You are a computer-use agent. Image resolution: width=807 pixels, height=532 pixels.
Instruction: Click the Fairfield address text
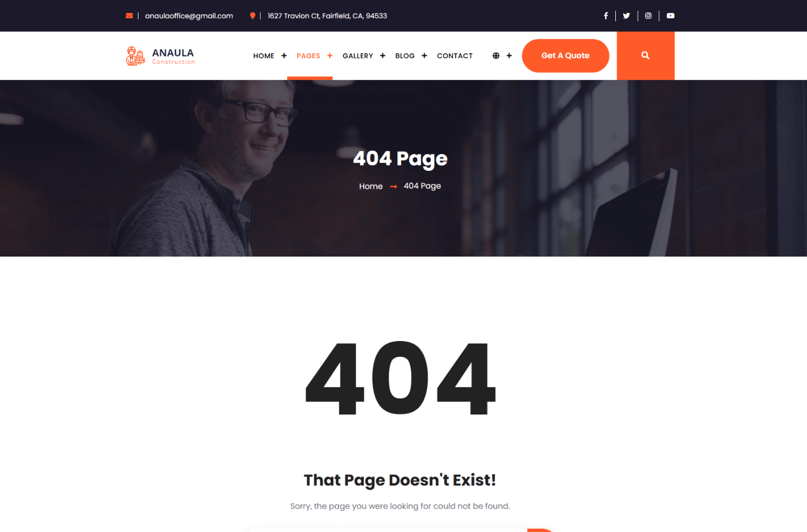327,16
